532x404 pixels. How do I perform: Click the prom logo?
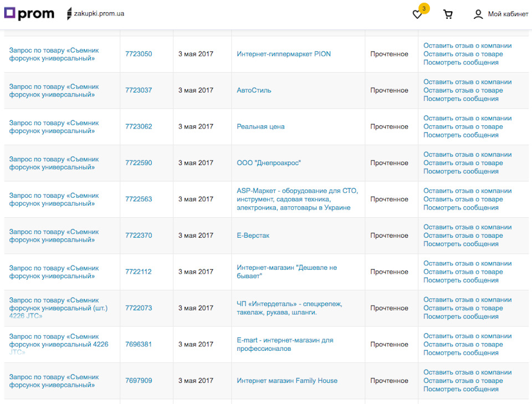point(29,13)
